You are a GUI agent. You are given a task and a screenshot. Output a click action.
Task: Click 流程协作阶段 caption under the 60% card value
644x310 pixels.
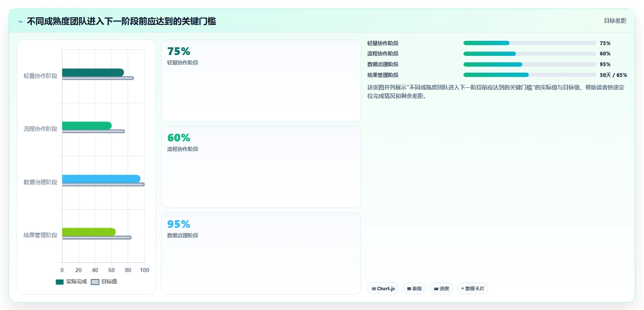click(x=183, y=149)
